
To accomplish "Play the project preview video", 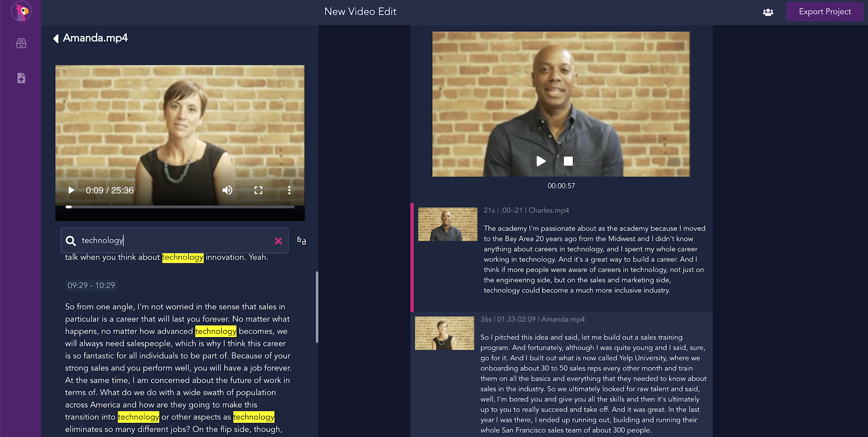I will point(541,161).
